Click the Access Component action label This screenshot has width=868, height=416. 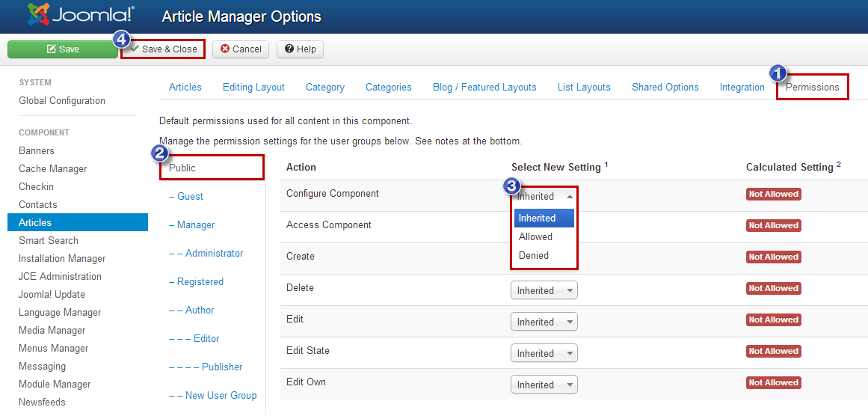(329, 225)
